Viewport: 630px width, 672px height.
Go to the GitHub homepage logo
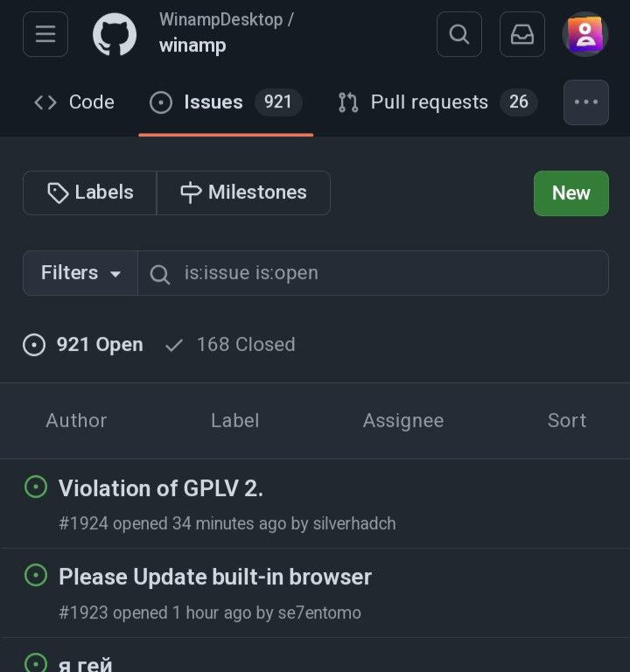pyautogui.click(x=115, y=35)
